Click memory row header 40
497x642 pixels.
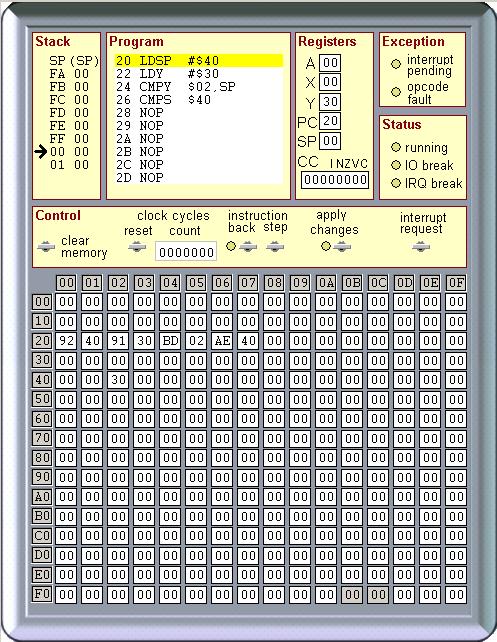42,380
